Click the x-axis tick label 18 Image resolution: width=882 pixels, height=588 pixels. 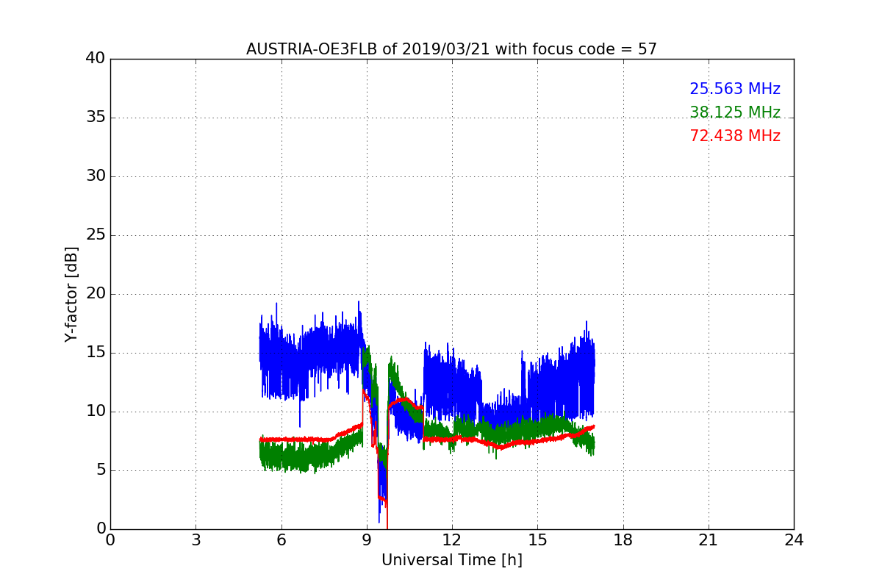(623, 540)
